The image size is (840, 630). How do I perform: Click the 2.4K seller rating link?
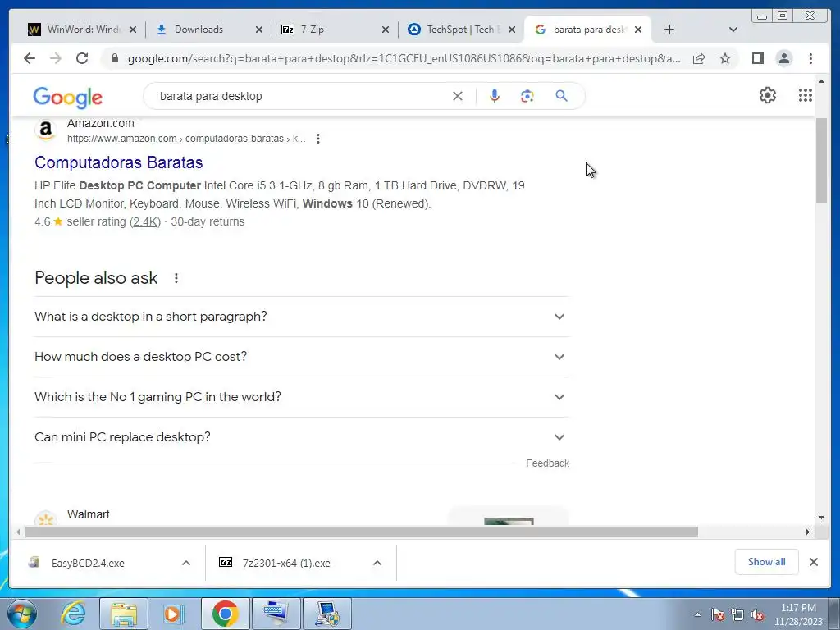[x=145, y=221]
